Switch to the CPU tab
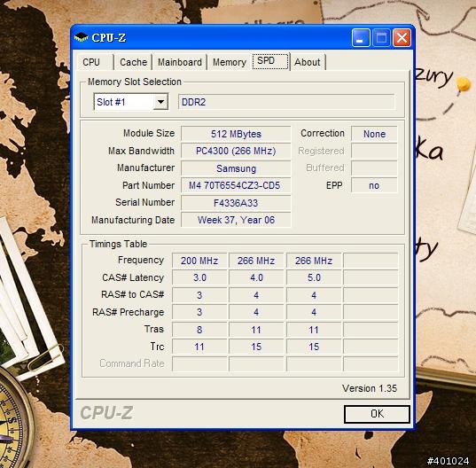 click(95, 62)
